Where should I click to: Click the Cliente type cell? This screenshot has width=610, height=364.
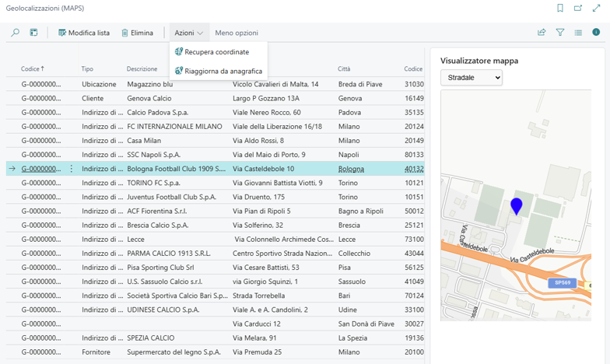(93, 98)
